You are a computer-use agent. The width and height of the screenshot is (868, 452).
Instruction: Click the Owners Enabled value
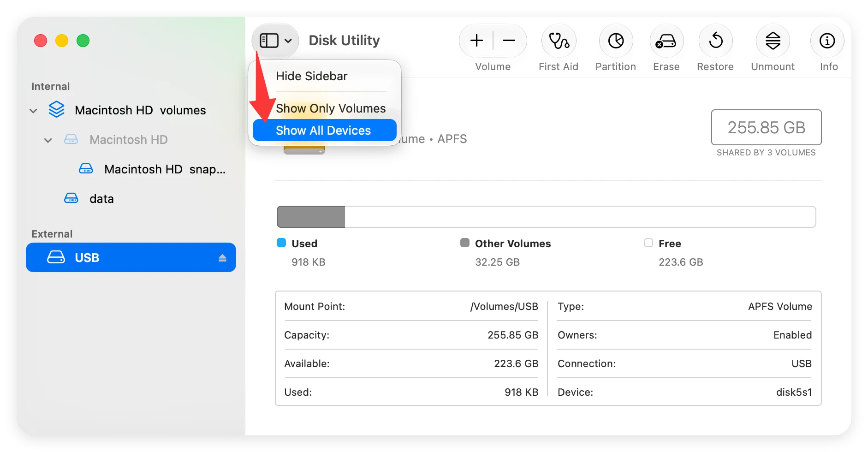coord(792,335)
